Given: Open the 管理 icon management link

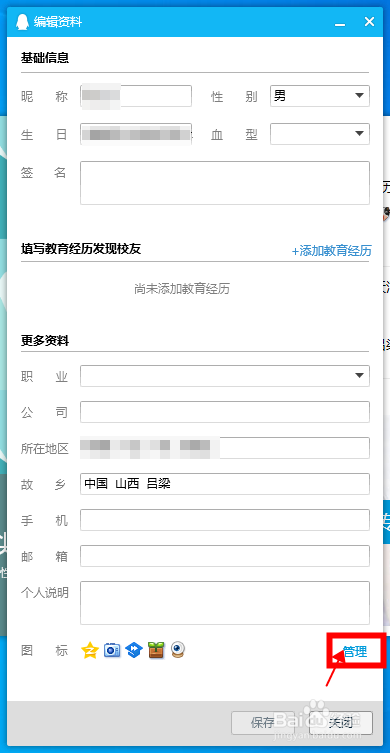Looking at the screenshot, I should (x=355, y=651).
